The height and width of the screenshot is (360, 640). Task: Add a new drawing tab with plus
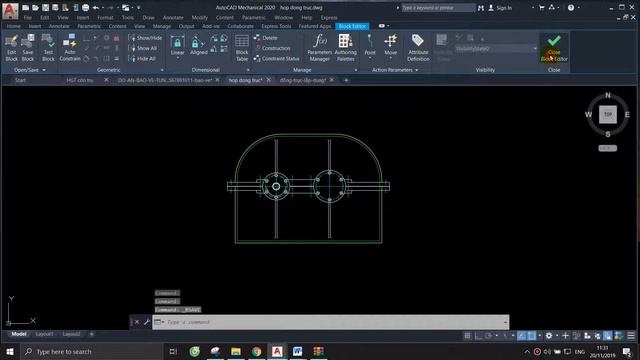[346, 80]
